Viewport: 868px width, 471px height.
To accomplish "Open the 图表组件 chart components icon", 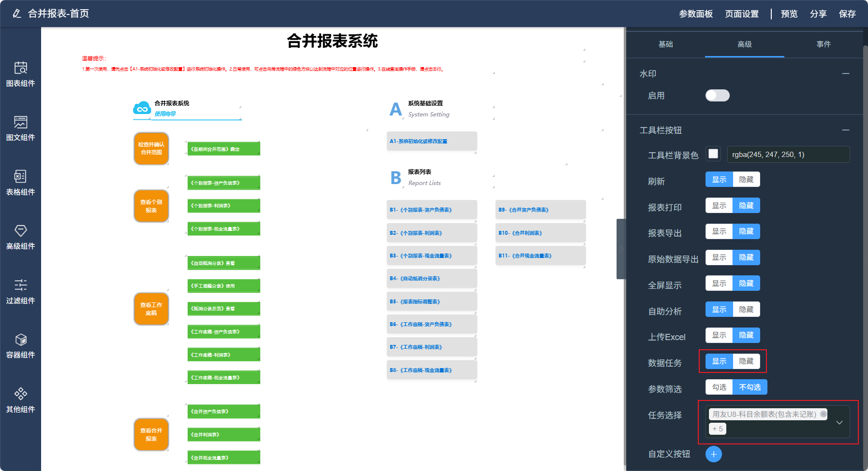I will click(x=20, y=68).
